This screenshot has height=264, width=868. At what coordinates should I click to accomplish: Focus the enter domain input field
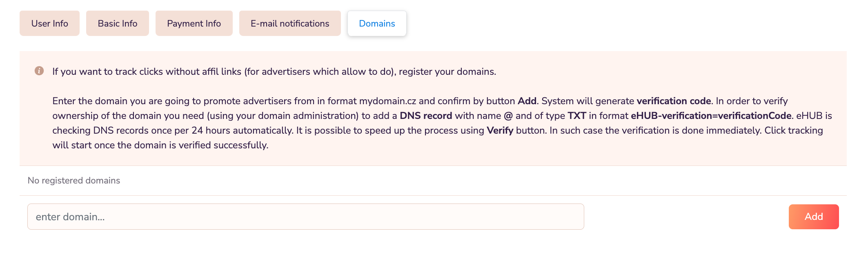[305, 217]
